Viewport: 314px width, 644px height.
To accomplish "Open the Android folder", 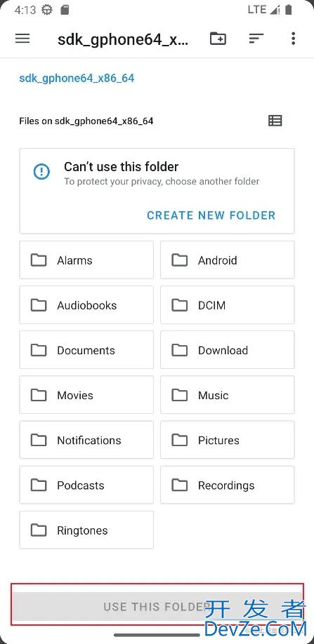I will click(228, 260).
